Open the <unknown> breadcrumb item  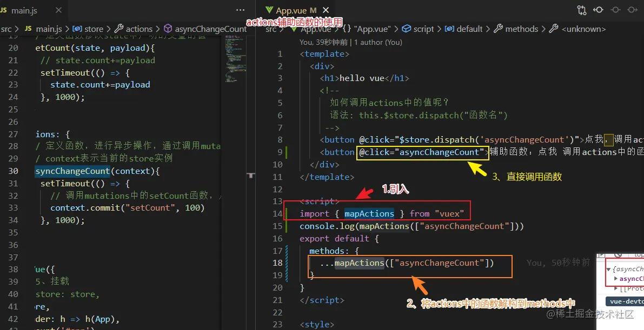point(577,29)
